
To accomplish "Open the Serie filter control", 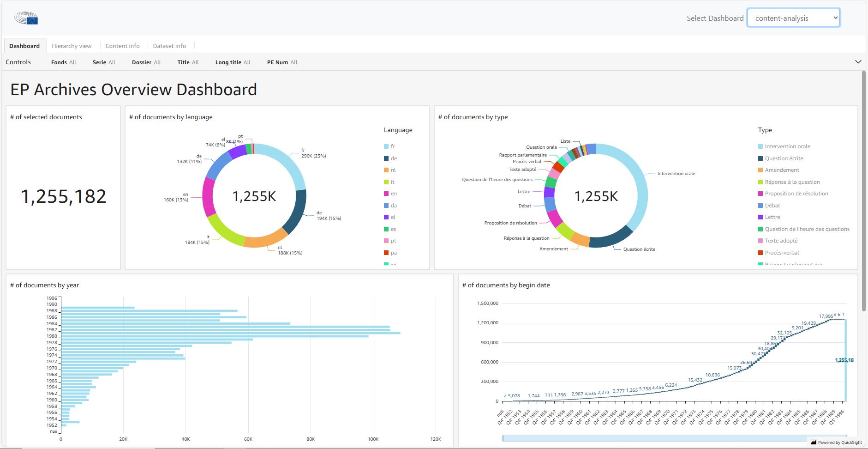I will 104,62.
